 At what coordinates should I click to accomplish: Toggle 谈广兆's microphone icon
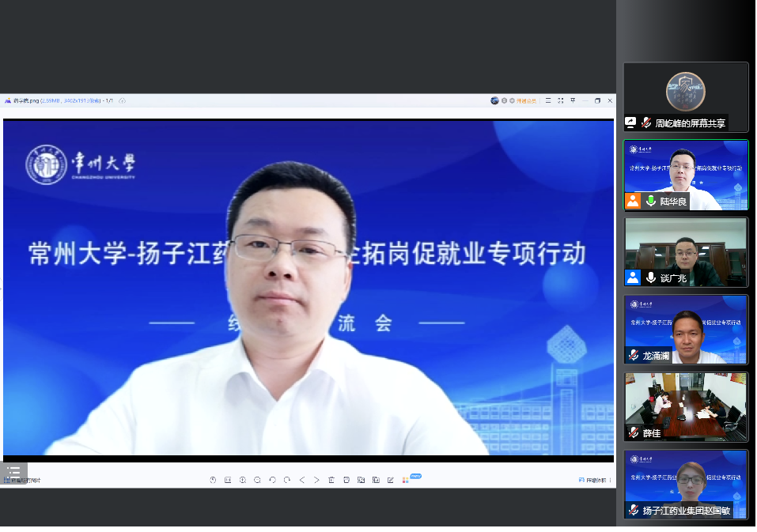coord(650,277)
